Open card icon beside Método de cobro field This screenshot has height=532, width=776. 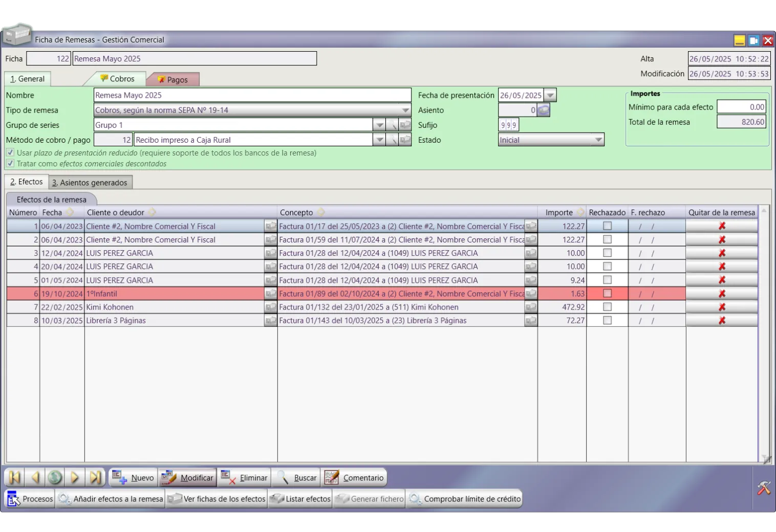tap(405, 140)
